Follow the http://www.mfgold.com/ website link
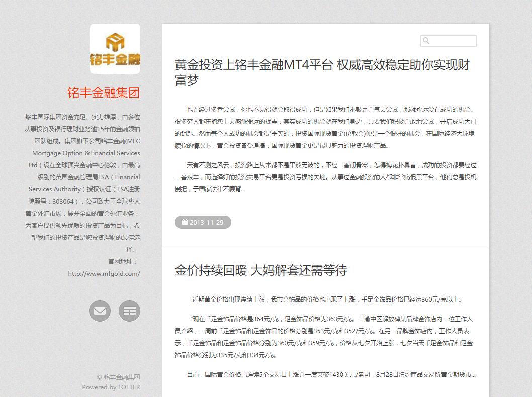The height and width of the screenshot is (397, 532). click(104, 274)
